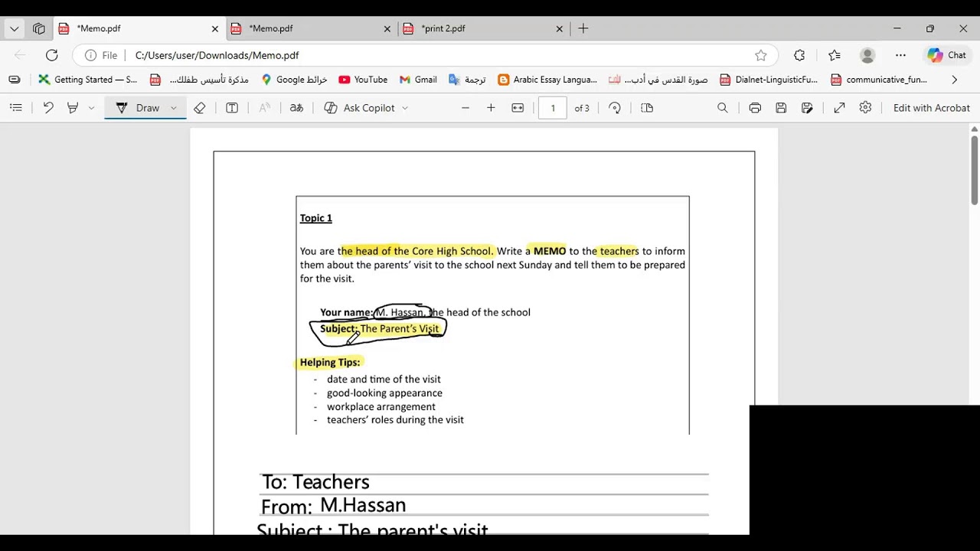Toggle the Draw tool

point(138,108)
